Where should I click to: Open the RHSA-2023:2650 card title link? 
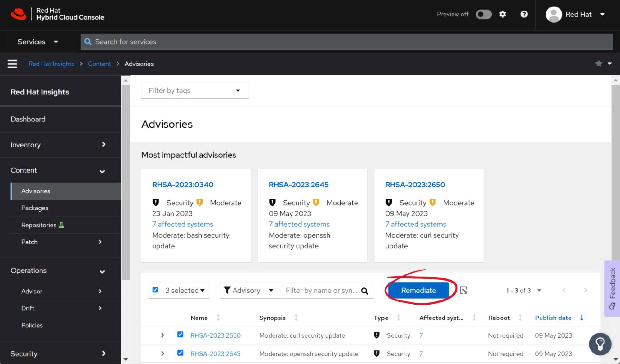415,185
